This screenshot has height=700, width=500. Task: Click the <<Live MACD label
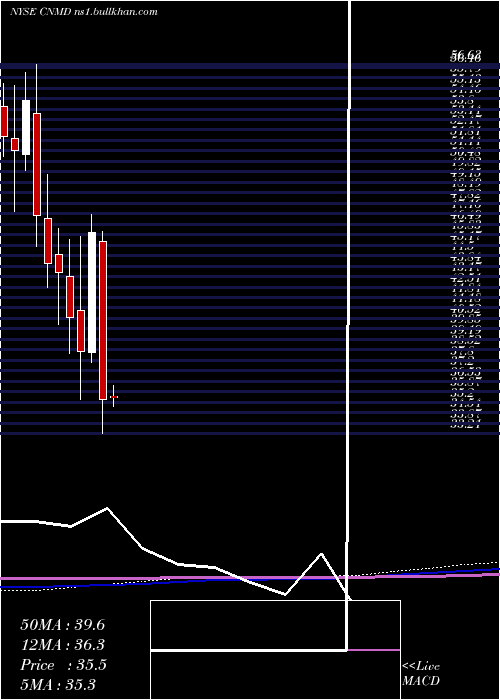tap(421, 673)
